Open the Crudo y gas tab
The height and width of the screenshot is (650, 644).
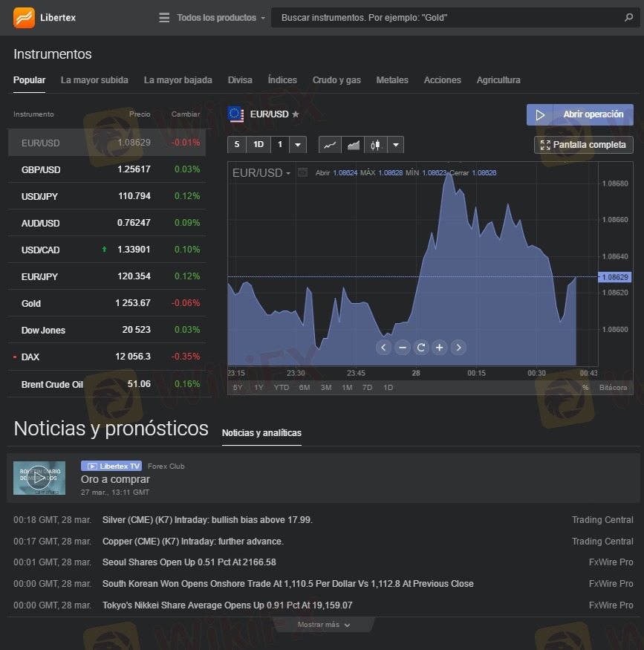pos(336,80)
